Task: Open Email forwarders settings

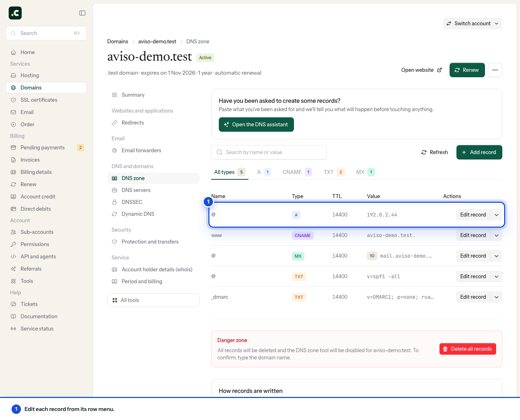Action: click(x=153, y=150)
